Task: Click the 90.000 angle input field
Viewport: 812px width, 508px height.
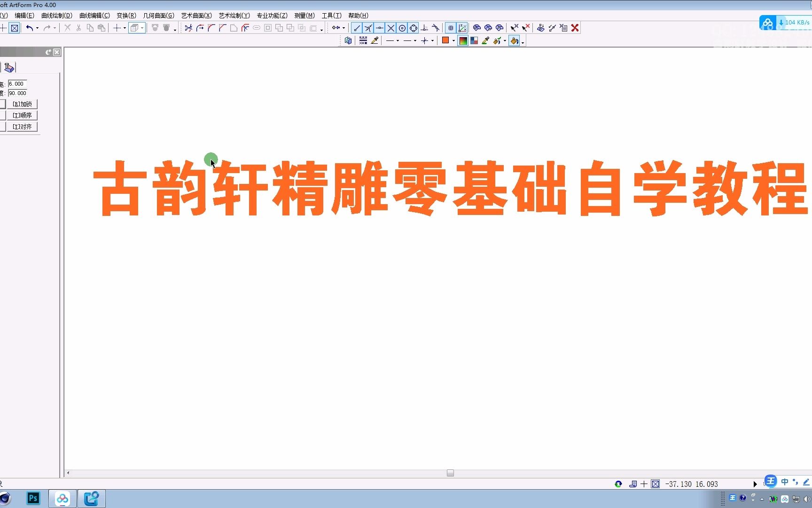Action: [17, 93]
